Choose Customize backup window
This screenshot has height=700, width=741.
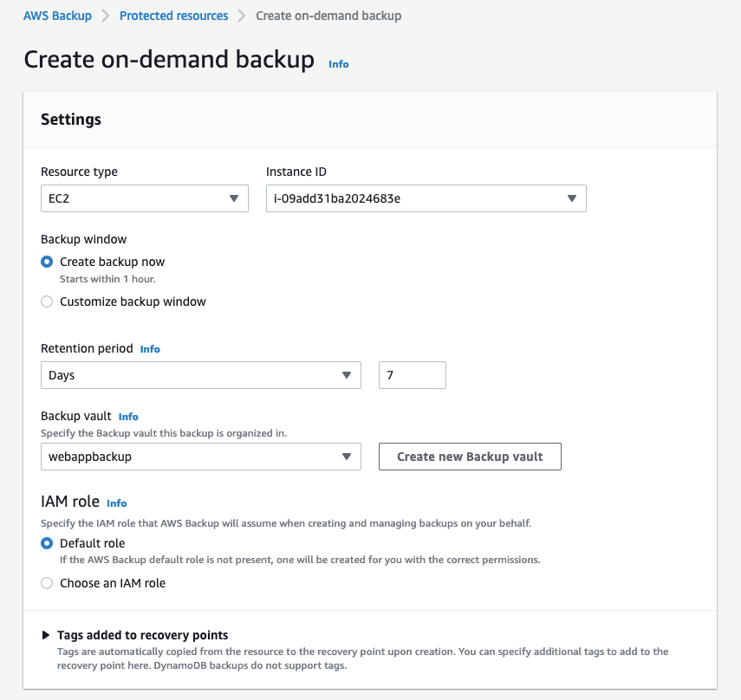tap(48, 301)
